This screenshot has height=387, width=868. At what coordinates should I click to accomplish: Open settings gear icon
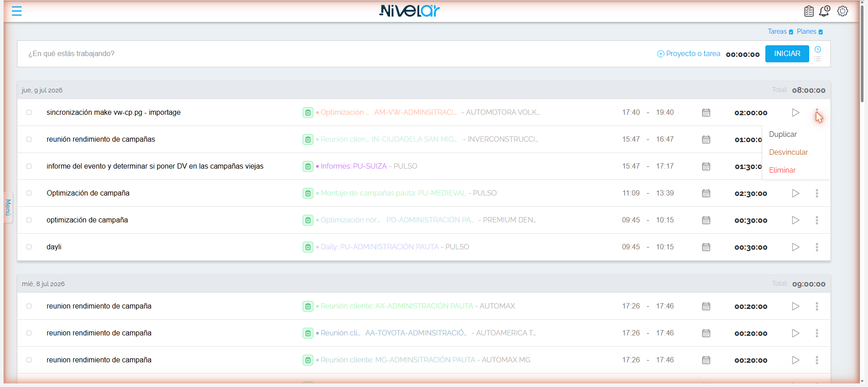(x=842, y=11)
